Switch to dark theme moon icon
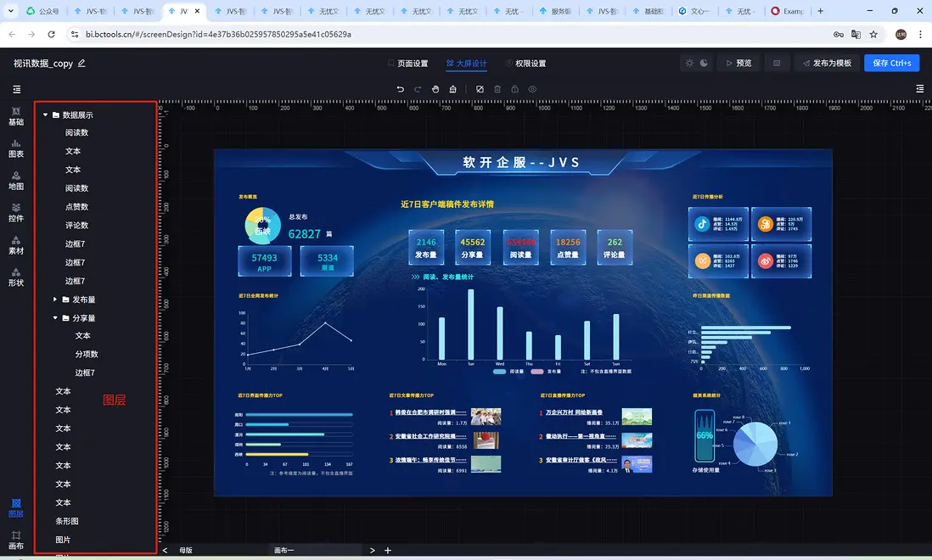 point(704,63)
